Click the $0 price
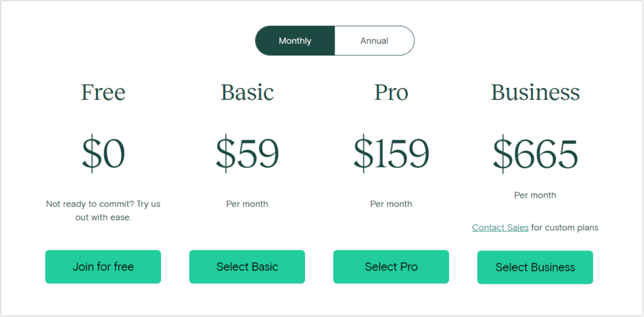Viewport: 644px width, 317px height. [103, 155]
